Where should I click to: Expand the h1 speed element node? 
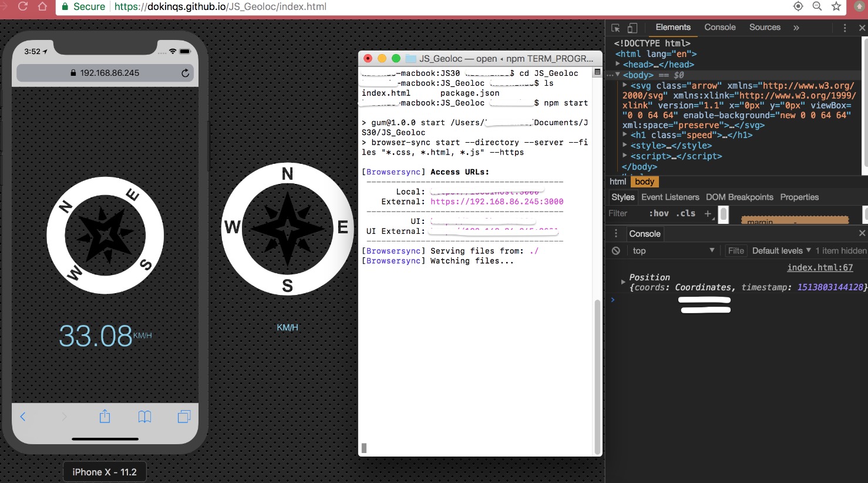[x=625, y=135]
